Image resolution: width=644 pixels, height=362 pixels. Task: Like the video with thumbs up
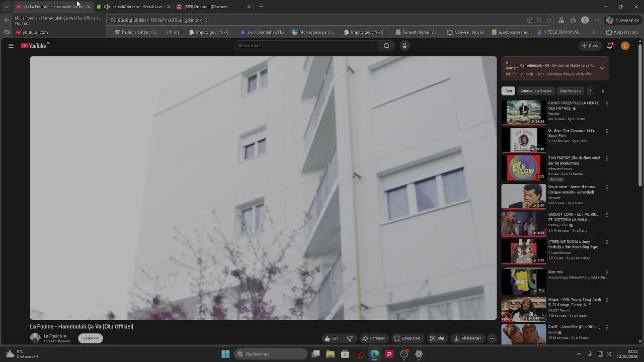(332, 338)
